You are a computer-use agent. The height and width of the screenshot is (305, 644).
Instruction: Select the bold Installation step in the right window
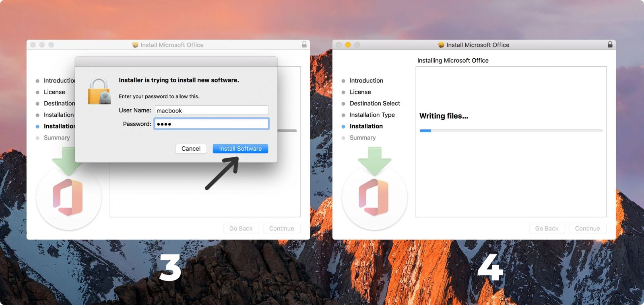coord(366,126)
